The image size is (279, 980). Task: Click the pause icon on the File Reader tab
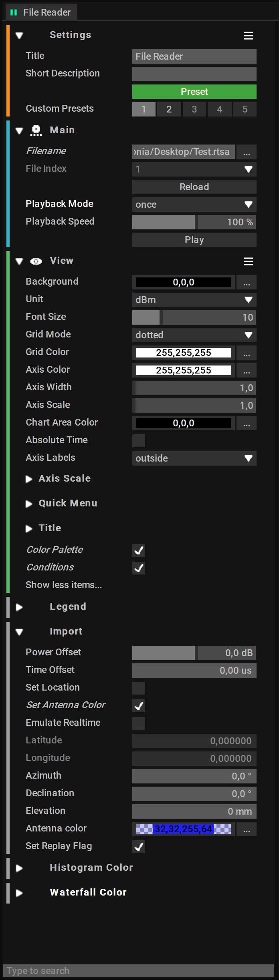pos(14,12)
